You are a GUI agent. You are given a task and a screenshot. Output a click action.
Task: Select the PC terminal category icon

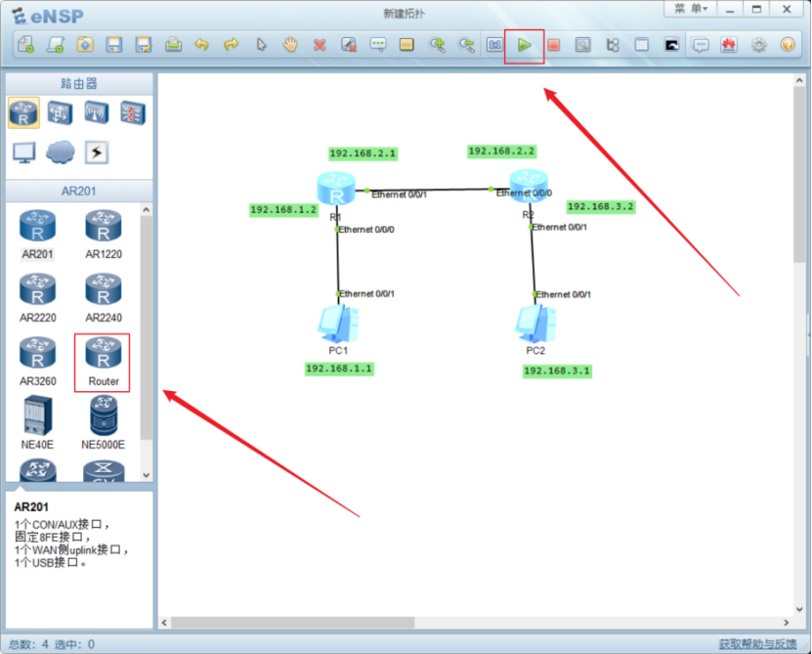(23, 153)
